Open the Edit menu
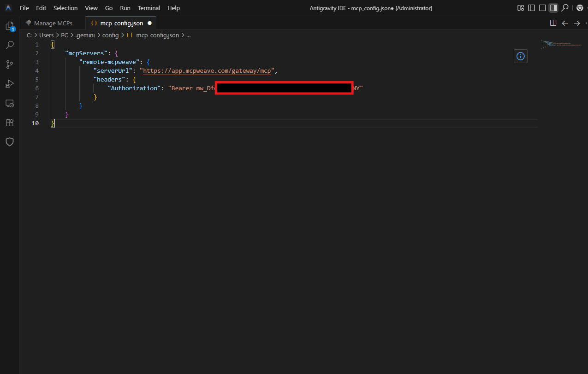 [41, 8]
